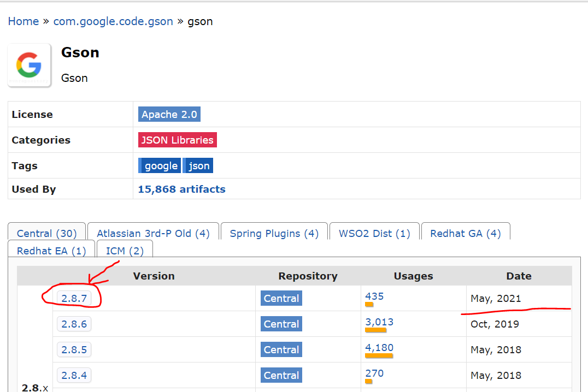The height and width of the screenshot is (392, 588).
Task: Click the Gson page title
Action: [x=80, y=52]
